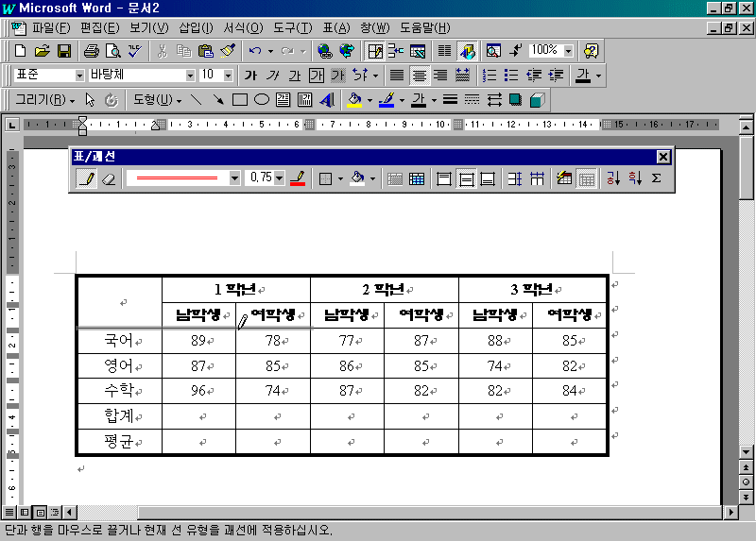This screenshot has height=541, width=756.
Task: Align cell text to bottom
Action: (x=488, y=178)
